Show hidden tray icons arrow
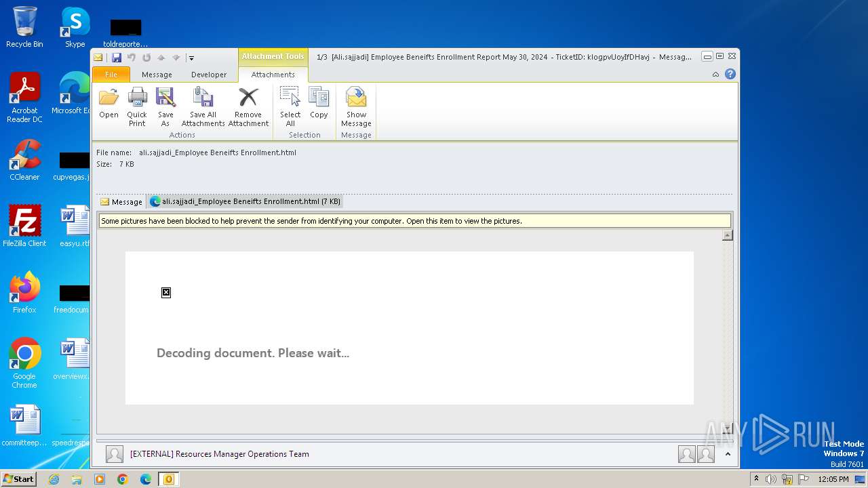868x488 pixels. click(x=756, y=479)
